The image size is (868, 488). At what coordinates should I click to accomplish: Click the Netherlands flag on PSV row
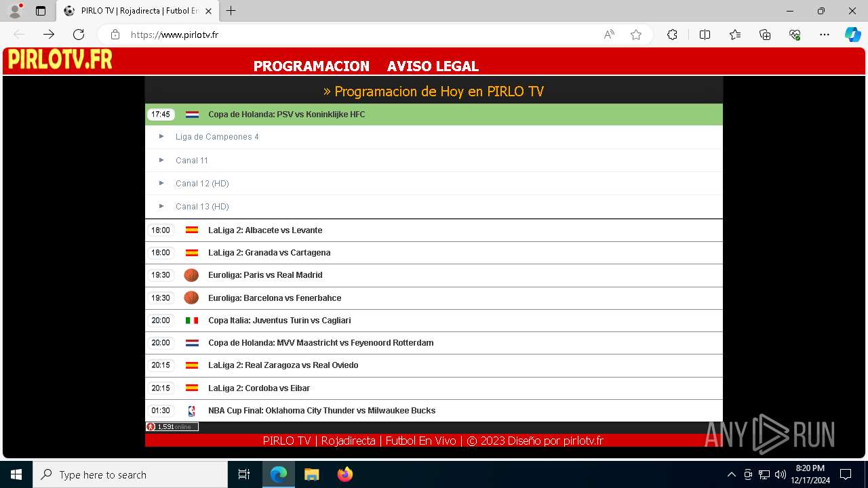click(x=192, y=115)
